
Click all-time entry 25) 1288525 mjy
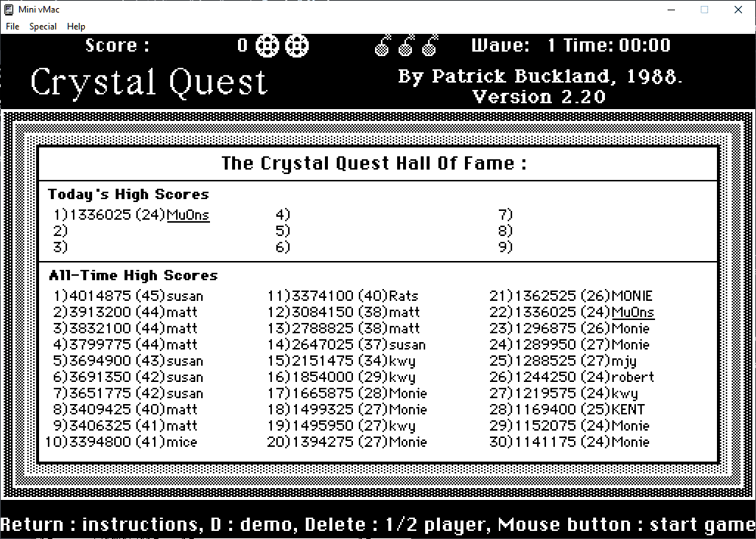click(563, 361)
